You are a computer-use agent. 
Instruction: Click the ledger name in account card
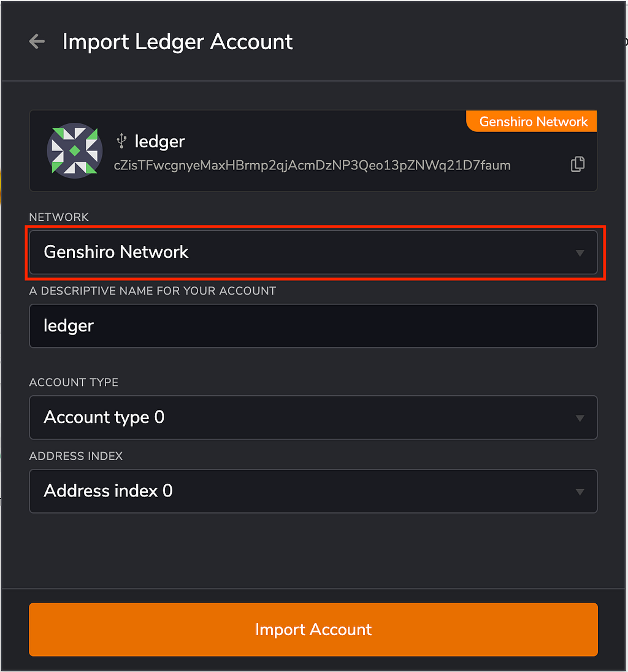click(x=159, y=142)
